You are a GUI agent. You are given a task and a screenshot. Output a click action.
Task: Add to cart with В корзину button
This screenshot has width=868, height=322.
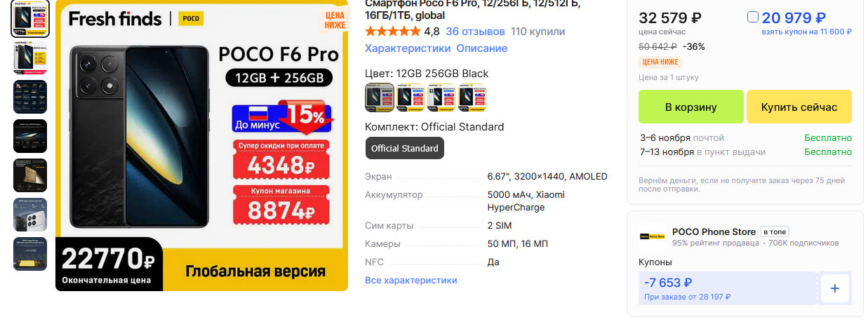tap(690, 107)
